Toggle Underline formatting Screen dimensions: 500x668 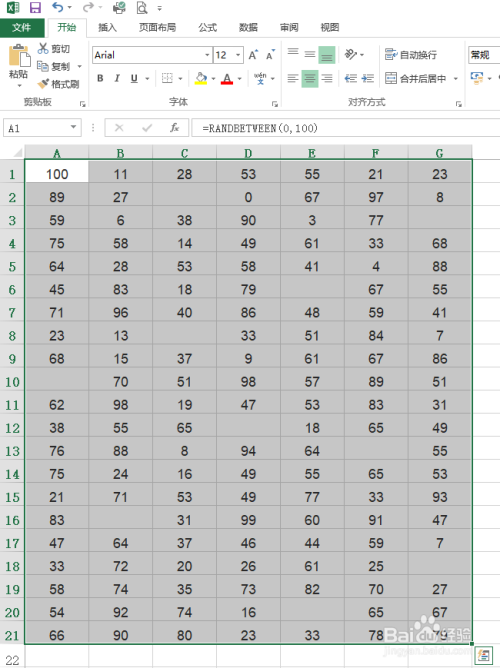click(134, 78)
